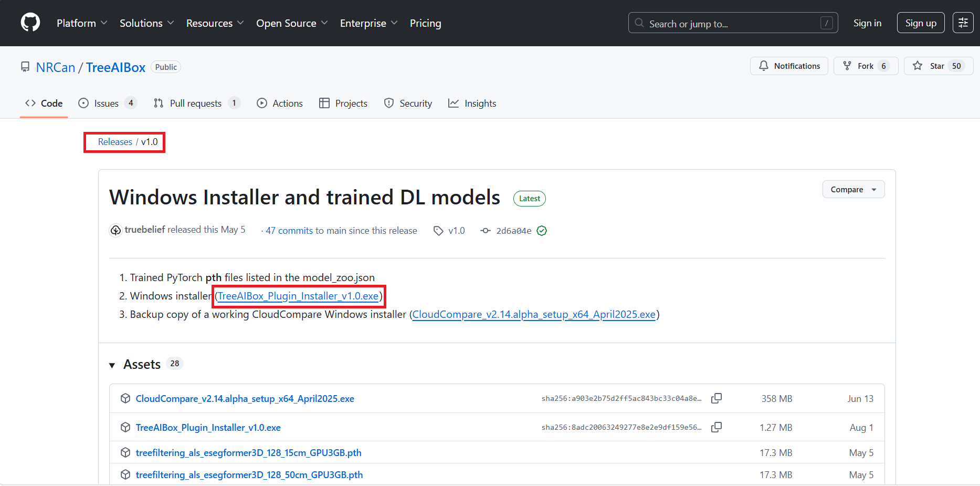Focus the Search or jump to field
980x486 pixels.
click(733, 23)
